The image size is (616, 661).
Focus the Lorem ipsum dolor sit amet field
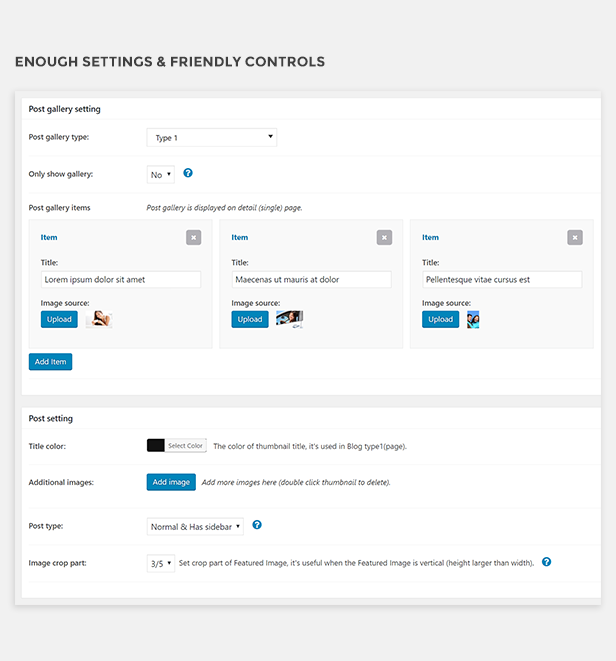[121, 279]
